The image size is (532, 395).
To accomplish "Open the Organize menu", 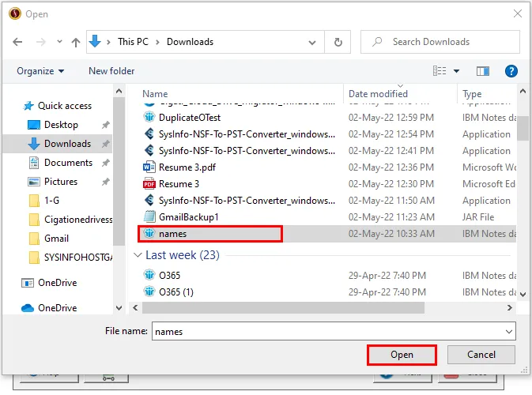I will (x=40, y=71).
